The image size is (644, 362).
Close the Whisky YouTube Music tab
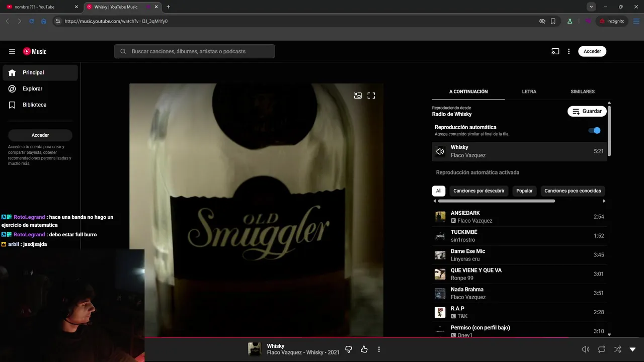[x=156, y=7]
